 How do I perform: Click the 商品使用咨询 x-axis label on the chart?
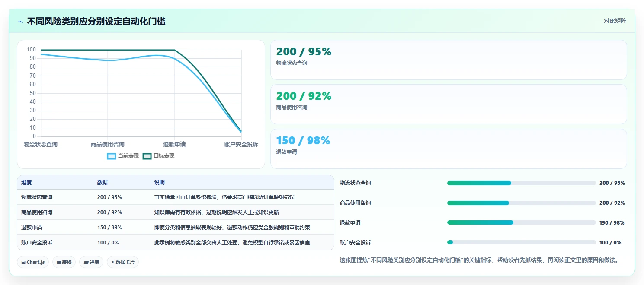(x=108, y=144)
